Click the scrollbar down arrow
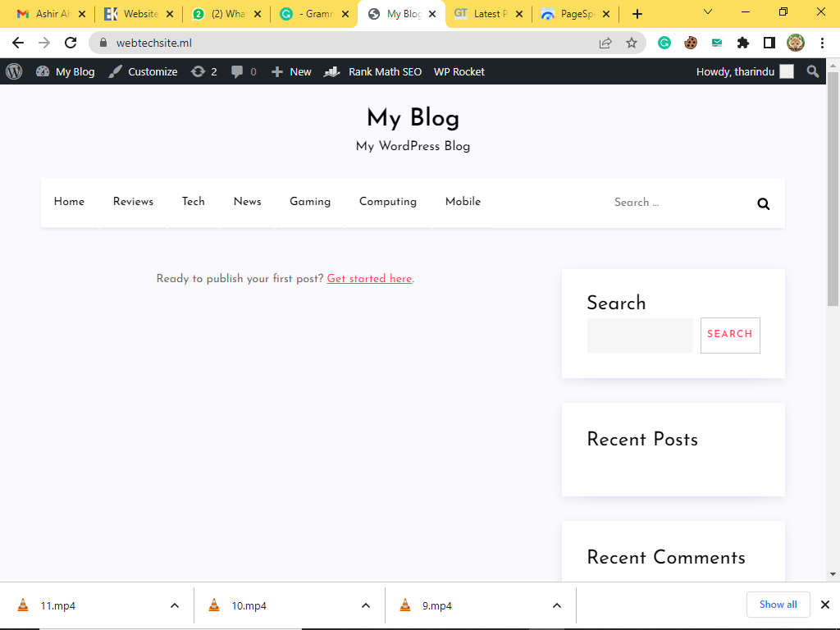 click(x=833, y=574)
